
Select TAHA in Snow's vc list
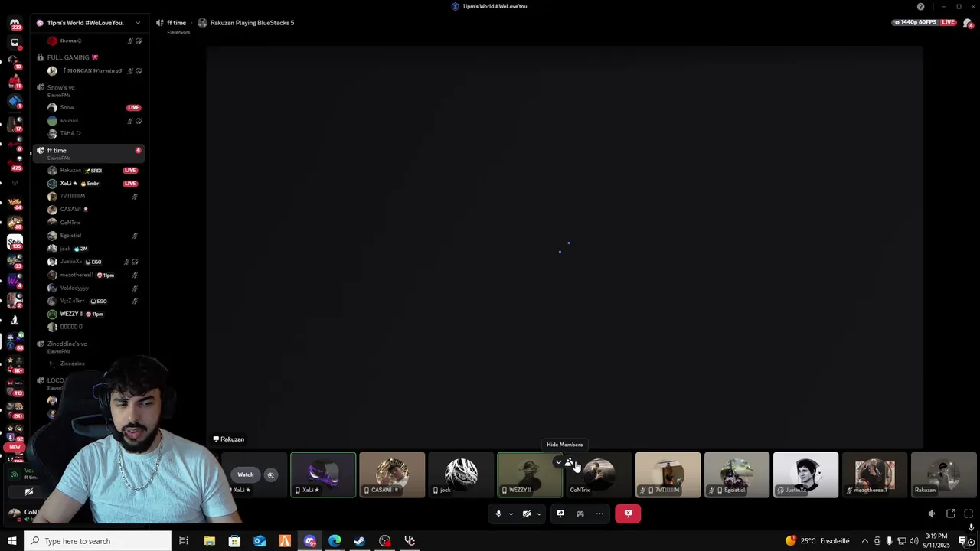click(93, 133)
